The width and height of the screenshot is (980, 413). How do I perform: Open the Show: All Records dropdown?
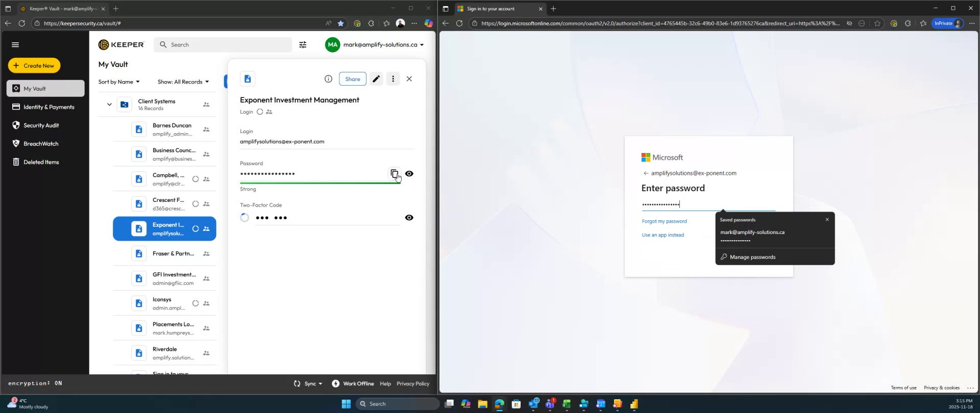[183, 82]
